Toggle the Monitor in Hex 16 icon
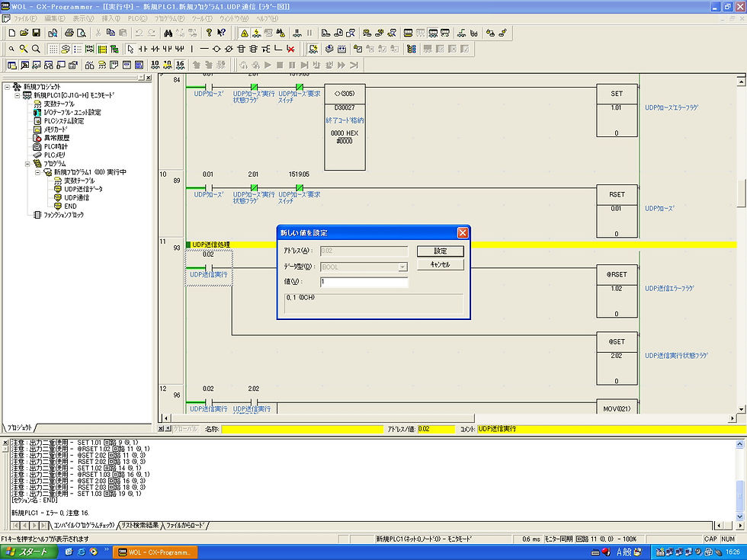Viewport: 747px width, 560px height. click(180, 65)
